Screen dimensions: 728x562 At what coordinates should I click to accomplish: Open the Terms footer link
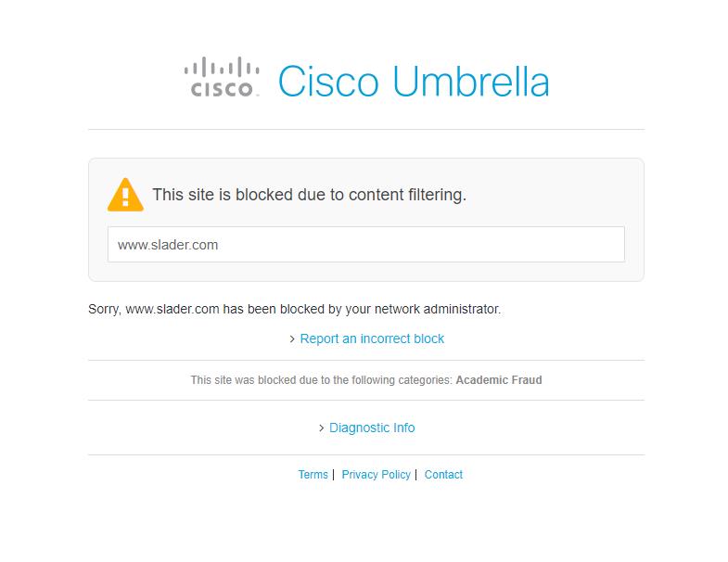[x=313, y=474]
